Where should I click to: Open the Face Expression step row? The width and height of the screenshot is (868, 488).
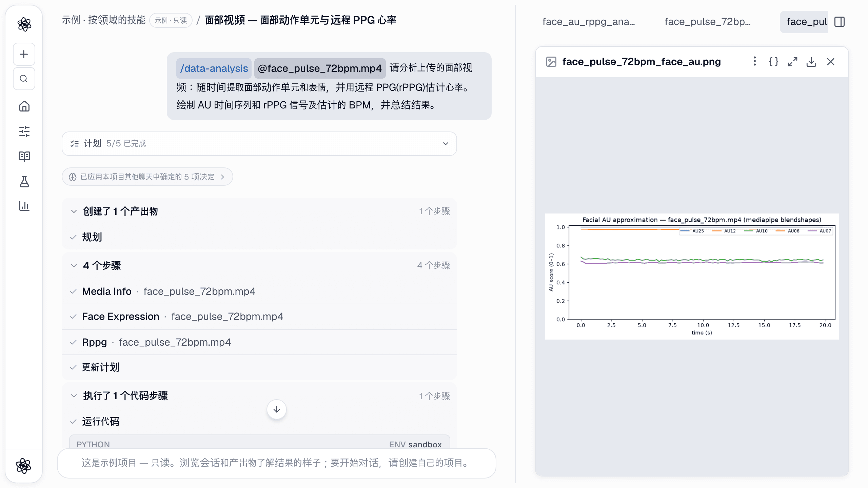point(259,317)
